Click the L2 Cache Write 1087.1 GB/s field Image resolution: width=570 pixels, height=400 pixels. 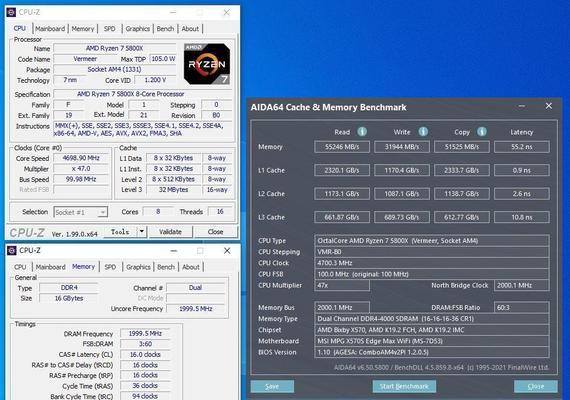[402, 194]
